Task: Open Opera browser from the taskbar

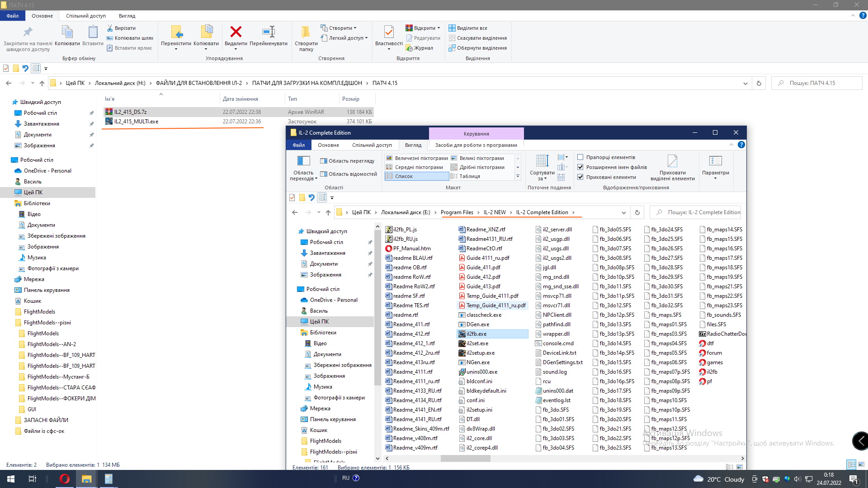Action: 65,479
